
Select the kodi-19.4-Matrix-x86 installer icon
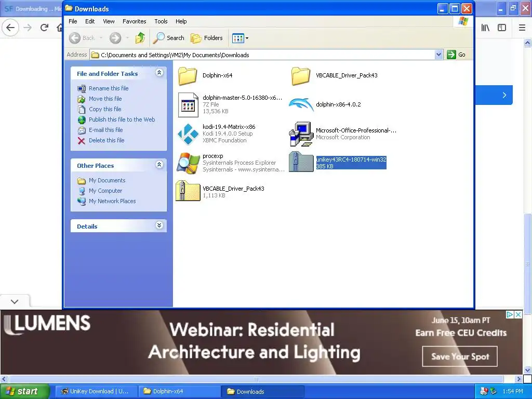pos(188,134)
